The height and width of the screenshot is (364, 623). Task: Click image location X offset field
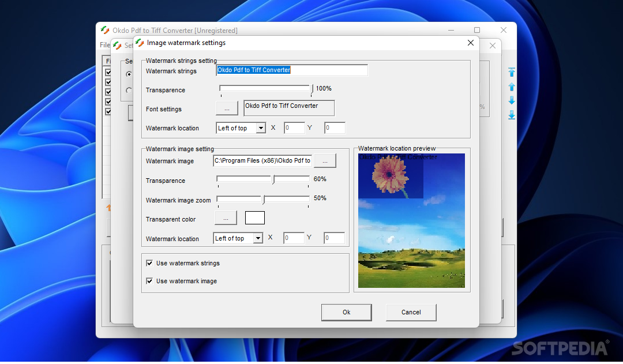(x=294, y=238)
